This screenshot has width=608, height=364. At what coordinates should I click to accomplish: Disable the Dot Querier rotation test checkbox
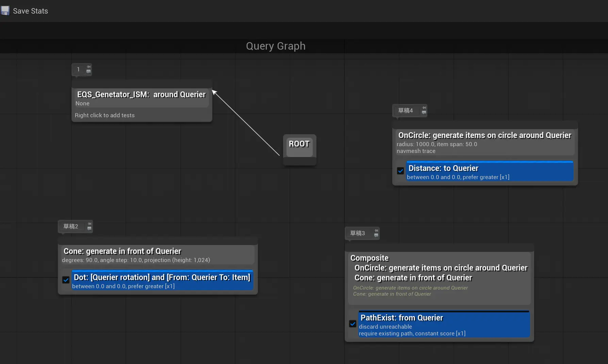[x=66, y=280]
